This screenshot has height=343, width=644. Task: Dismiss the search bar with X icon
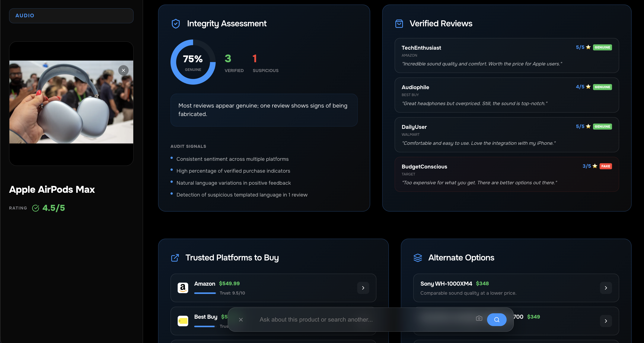pyautogui.click(x=241, y=319)
